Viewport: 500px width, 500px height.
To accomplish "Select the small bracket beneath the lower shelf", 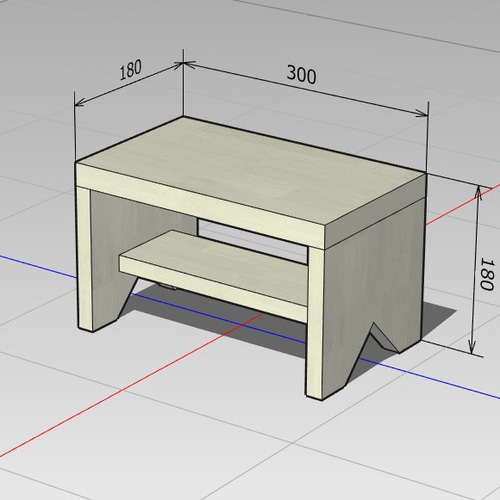I will [167, 286].
